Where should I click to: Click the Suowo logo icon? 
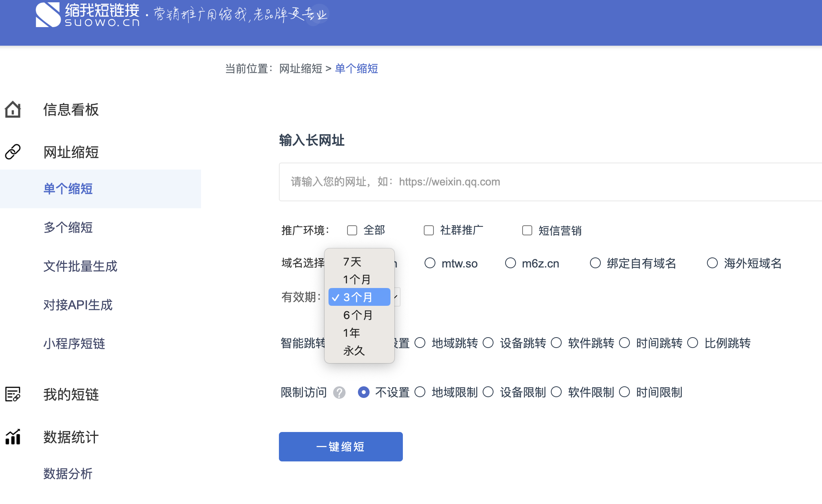[x=48, y=15]
